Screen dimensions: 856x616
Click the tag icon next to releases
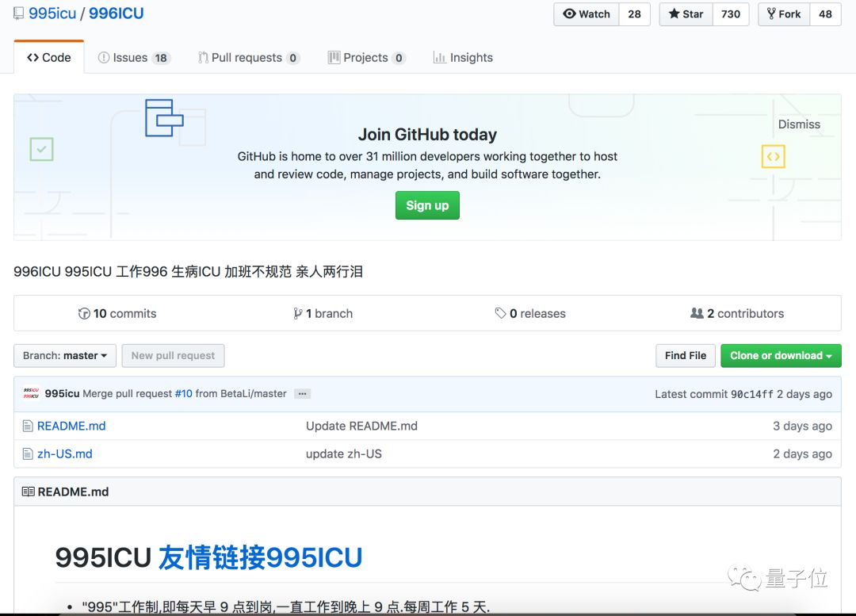[x=500, y=313]
